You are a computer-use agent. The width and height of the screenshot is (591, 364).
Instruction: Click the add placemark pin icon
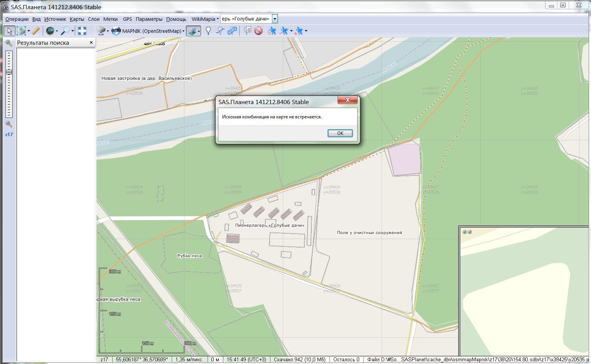[x=208, y=31]
